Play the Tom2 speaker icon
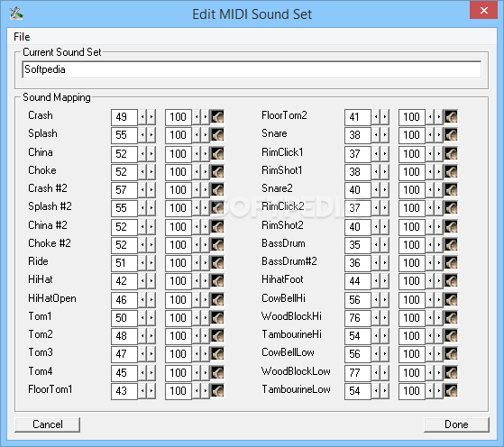504x447 pixels. pyautogui.click(x=217, y=336)
